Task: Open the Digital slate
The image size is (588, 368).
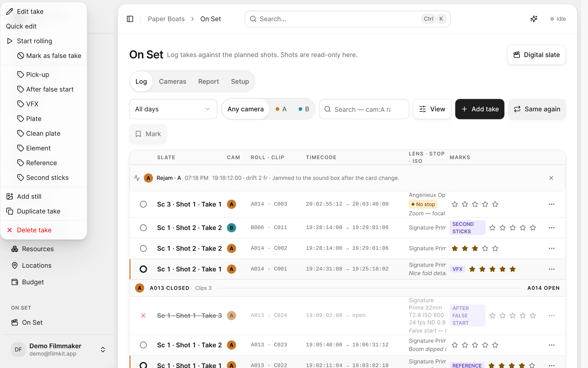Action: (x=536, y=55)
